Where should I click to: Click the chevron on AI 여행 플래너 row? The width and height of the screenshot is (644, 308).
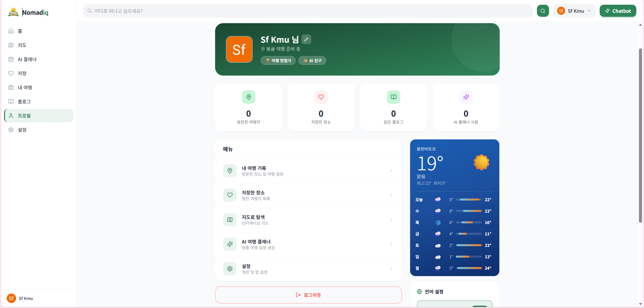(391, 244)
